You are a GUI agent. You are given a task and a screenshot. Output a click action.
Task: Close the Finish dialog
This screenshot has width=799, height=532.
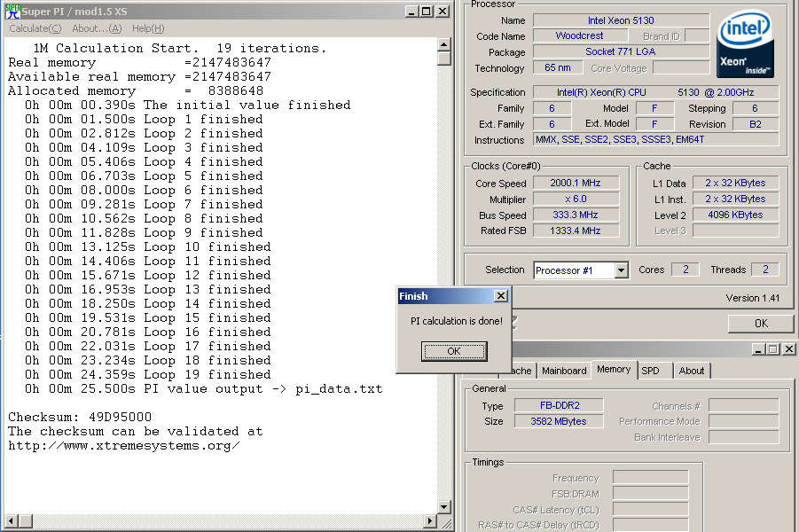pyautogui.click(x=501, y=296)
